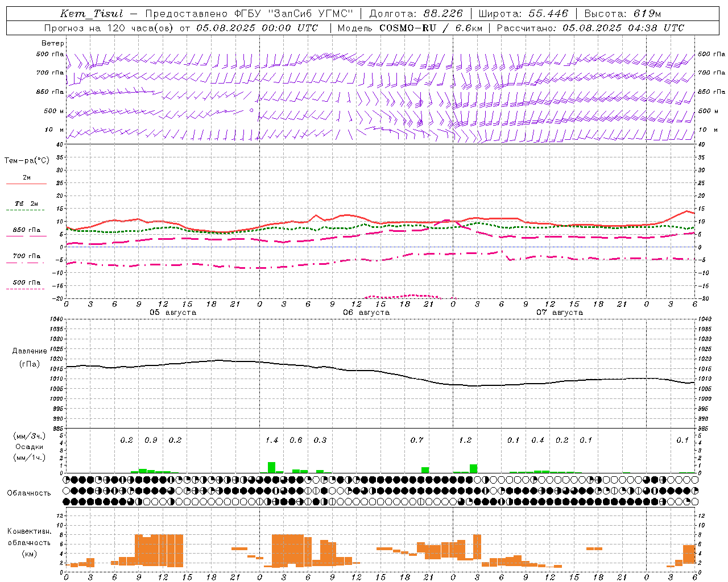Click the "Осадки" precipitation panel label
Screen dimensions: 728x582
click(x=29, y=447)
